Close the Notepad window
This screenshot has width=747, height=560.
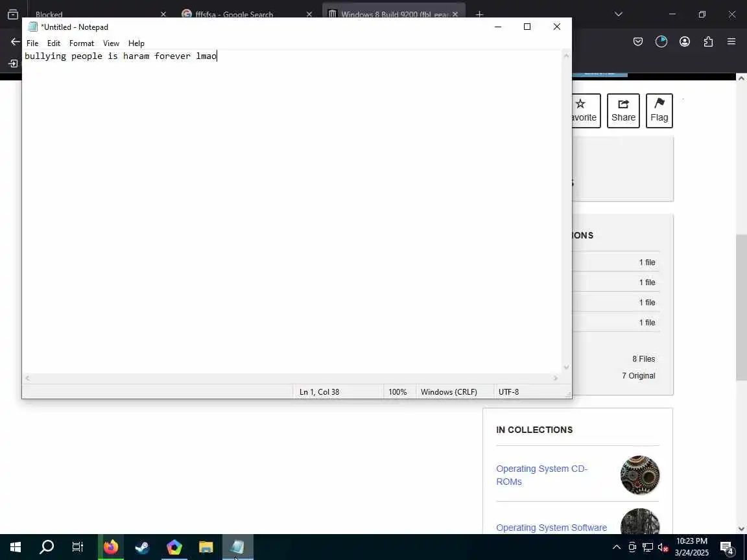click(557, 27)
